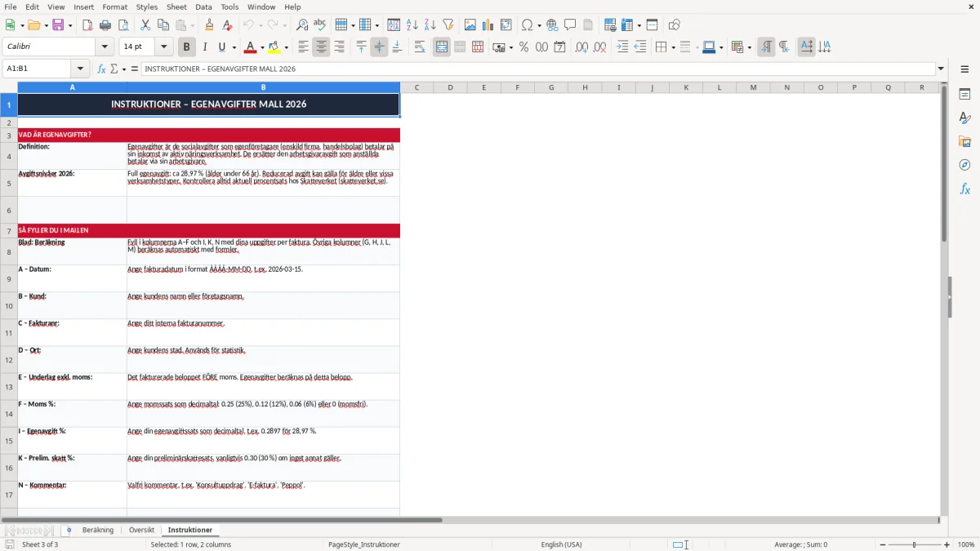Click the Spelling check icon

click(319, 25)
